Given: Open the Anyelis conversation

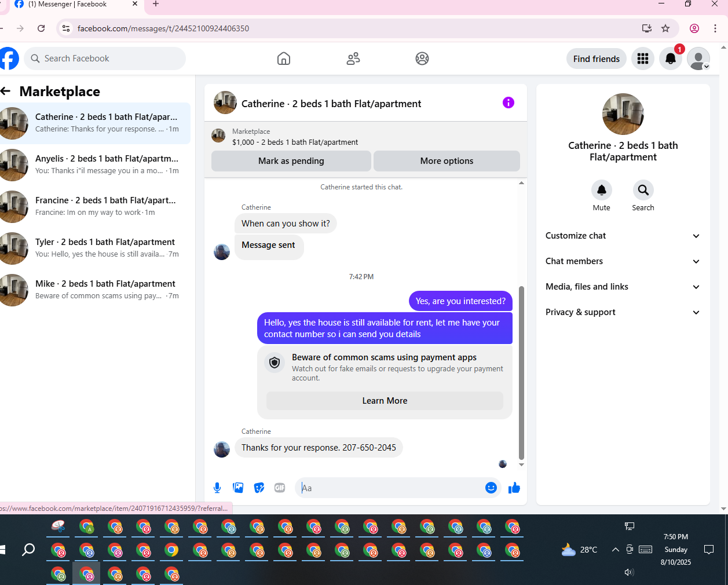Looking at the screenshot, I should point(95,165).
